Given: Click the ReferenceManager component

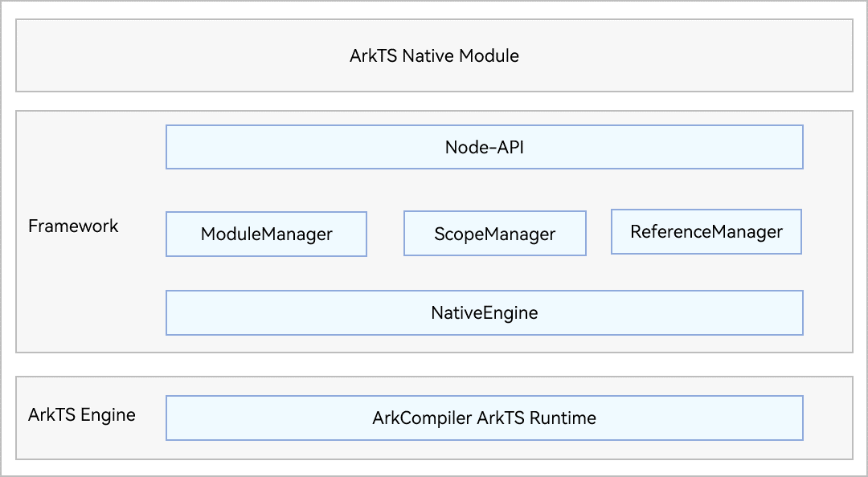Looking at the screenshot, I should coord(706,232).
